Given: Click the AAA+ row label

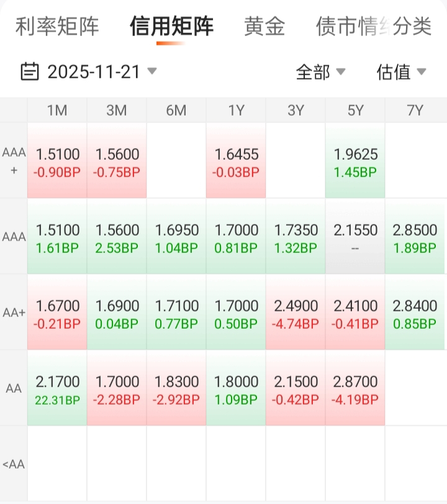Looking at the screenshot, I should (x=14, y=160).
